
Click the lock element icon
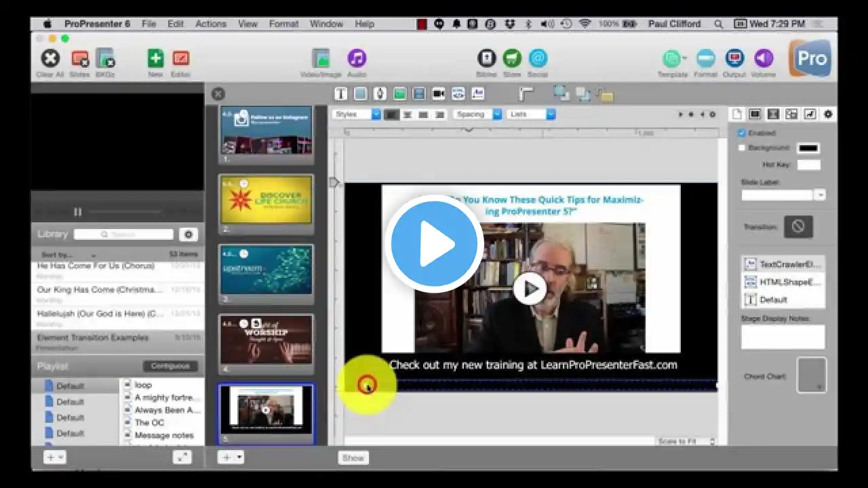[606, 94]
